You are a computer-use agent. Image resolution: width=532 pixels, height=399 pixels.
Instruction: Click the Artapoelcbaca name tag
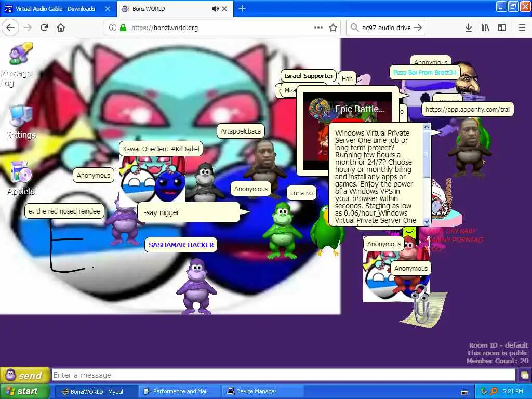241,131
